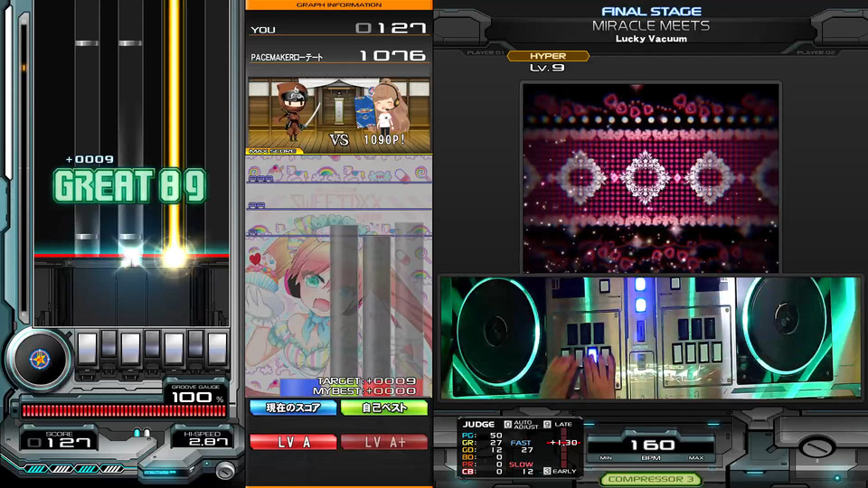Click the EARLY number box showing 3
868x488 pixels.
[x=547, y=471]
